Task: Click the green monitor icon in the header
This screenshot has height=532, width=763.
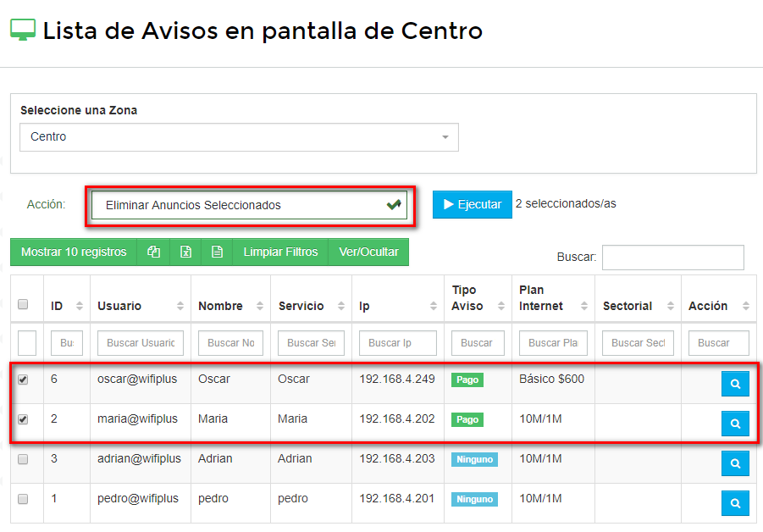Action: coord(21,28)
